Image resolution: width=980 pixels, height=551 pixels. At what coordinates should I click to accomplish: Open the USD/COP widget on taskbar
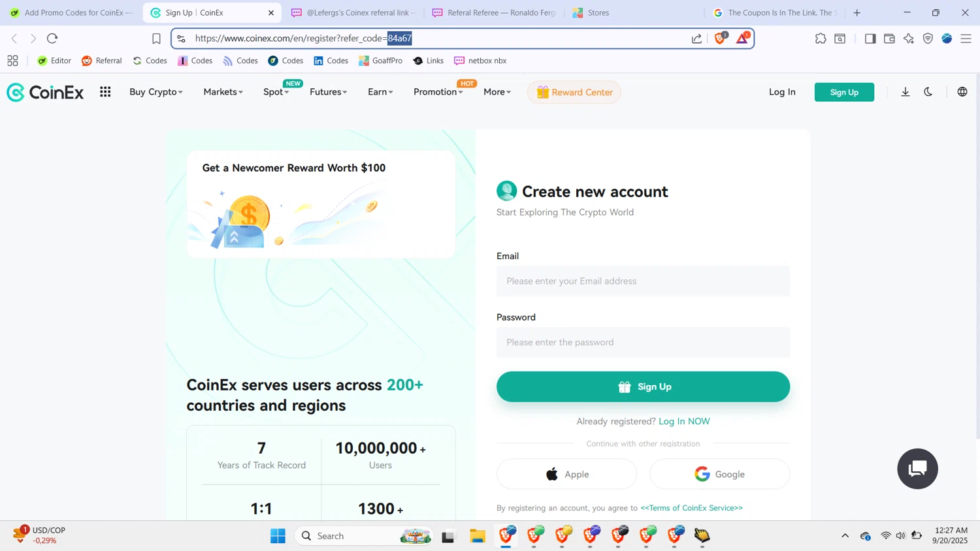[39, 535]
